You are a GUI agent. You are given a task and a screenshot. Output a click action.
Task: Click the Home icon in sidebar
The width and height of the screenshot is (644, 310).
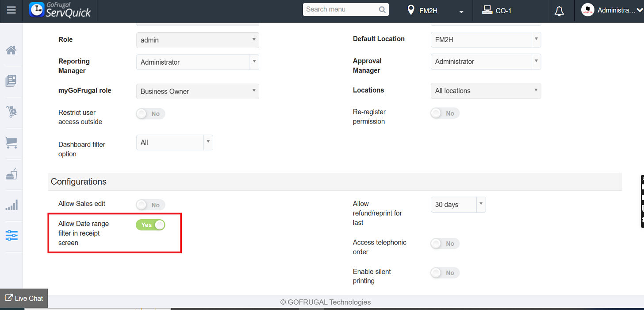pyautogui.click(x=11, y=50)
